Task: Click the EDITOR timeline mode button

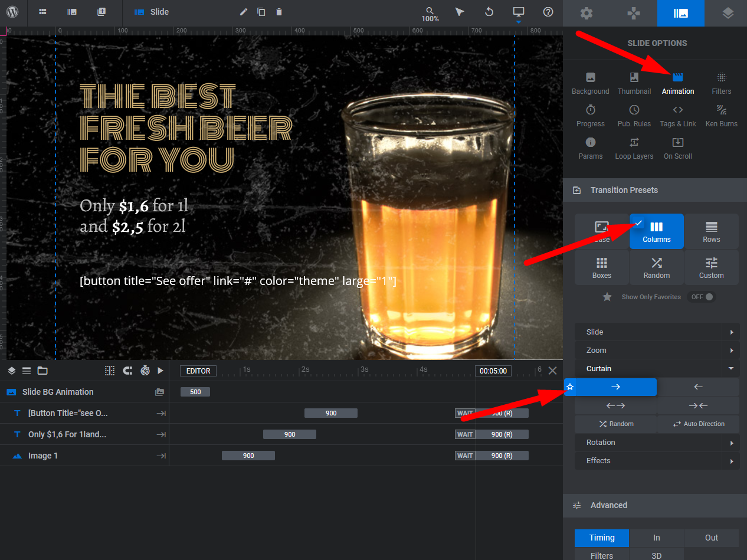Action: pyautogui.click(x=198, y=371)
